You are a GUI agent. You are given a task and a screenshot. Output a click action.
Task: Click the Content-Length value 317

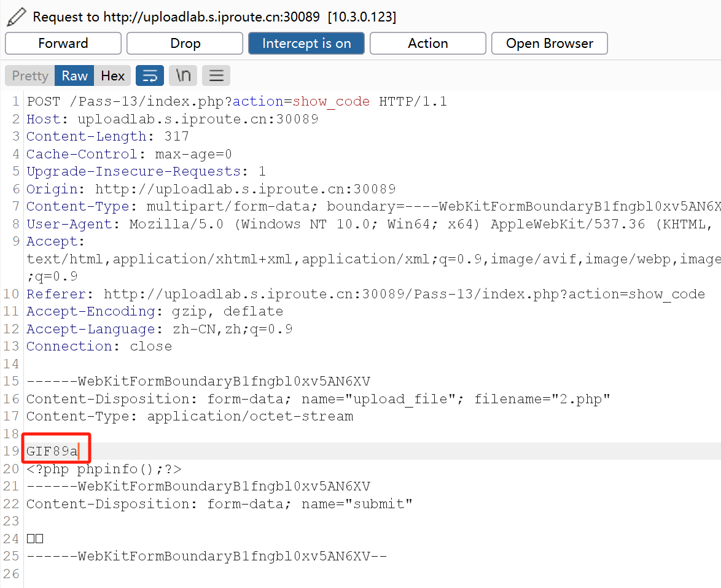(176, 136)
